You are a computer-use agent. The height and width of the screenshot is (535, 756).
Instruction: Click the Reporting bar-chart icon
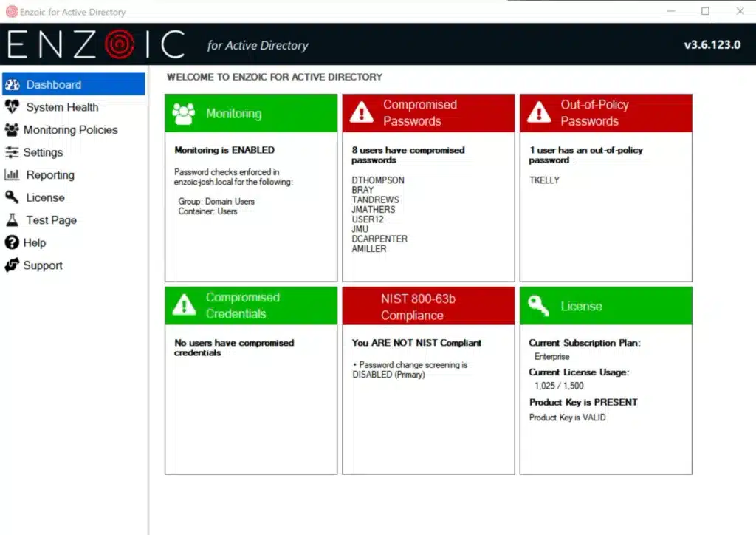tap(13, 175)
